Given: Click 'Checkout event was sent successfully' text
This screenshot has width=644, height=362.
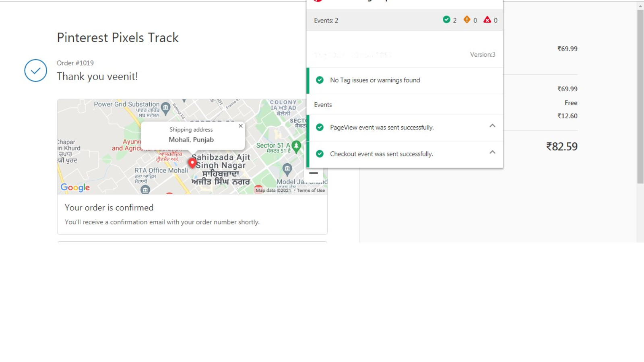Looking at the screenshot, I should point(382,154).
